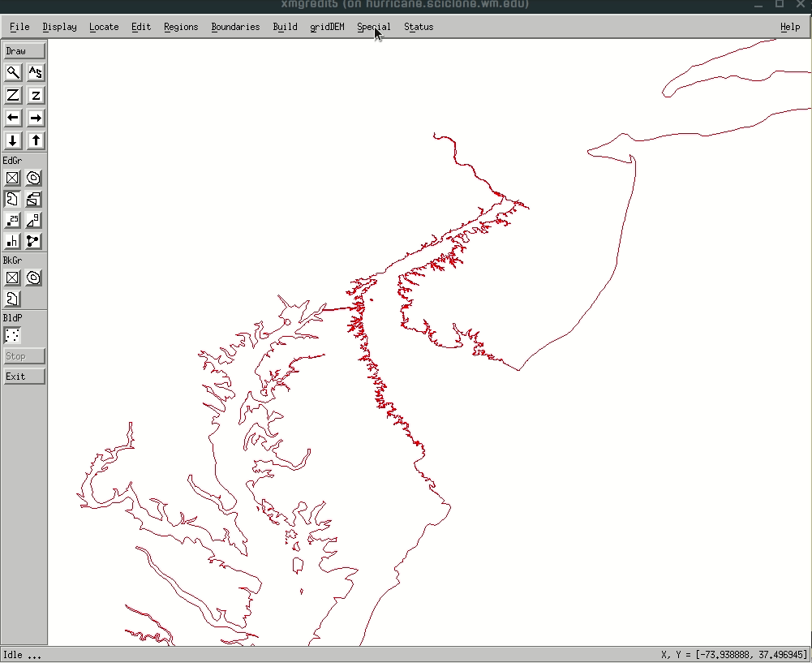Click the autoscale 'AS' icon
Viewport: 812px width, 663px height.
point(35,72)
